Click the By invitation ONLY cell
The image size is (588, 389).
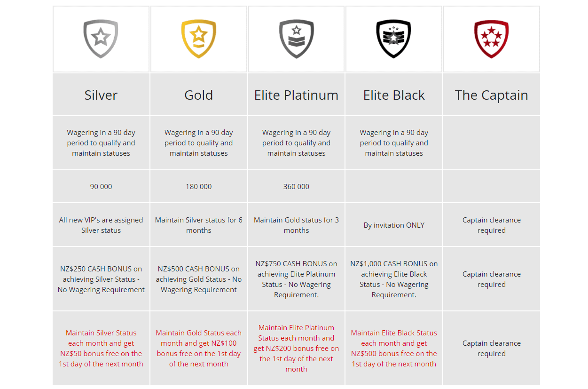point(394,225)
